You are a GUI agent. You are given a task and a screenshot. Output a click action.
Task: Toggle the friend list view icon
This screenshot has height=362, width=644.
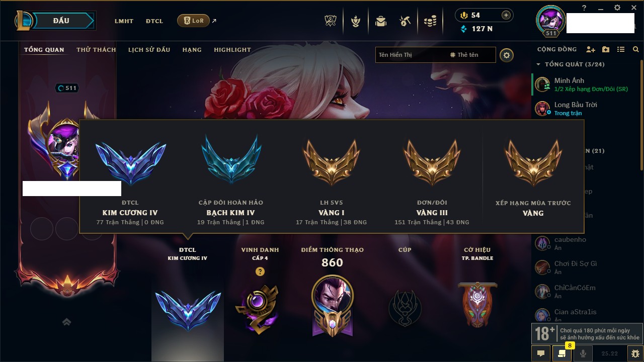[621, 49]
